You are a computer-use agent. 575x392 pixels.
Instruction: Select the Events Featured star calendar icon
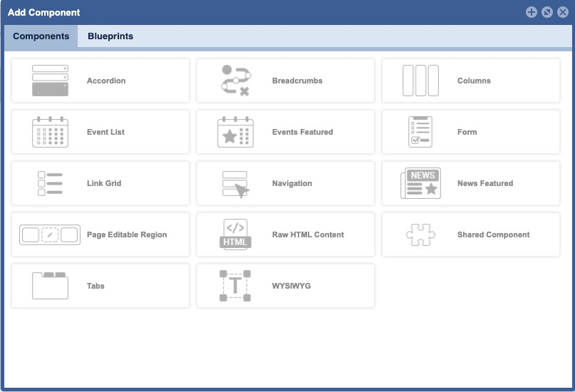point(235,132)
